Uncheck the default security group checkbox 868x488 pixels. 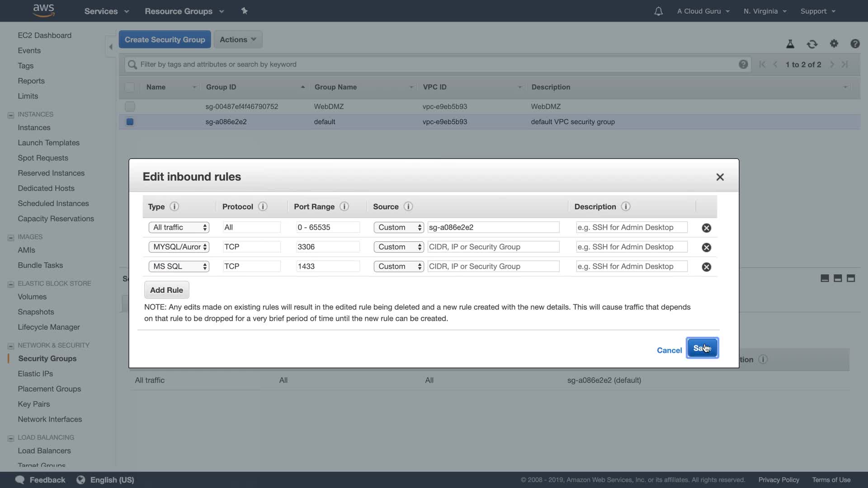(x=130, y=122)
